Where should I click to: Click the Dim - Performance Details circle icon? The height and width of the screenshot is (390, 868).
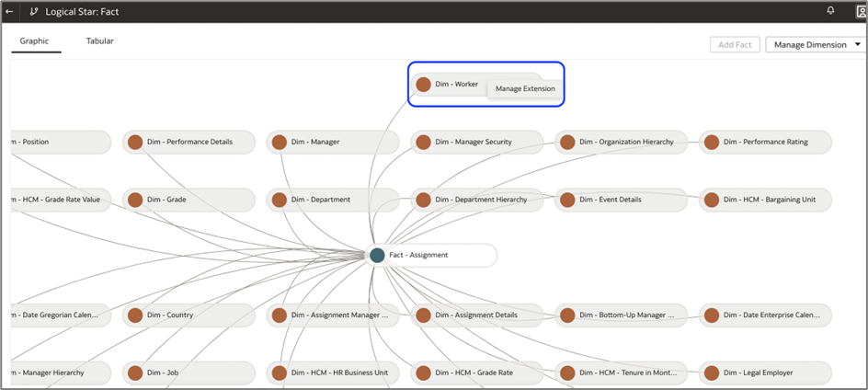tap(136, 143)
